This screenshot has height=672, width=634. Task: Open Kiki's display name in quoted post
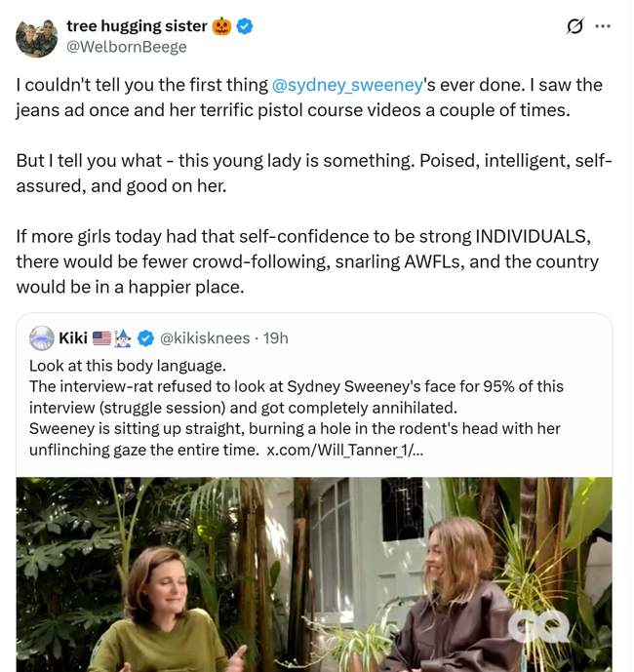click(73, 338)
